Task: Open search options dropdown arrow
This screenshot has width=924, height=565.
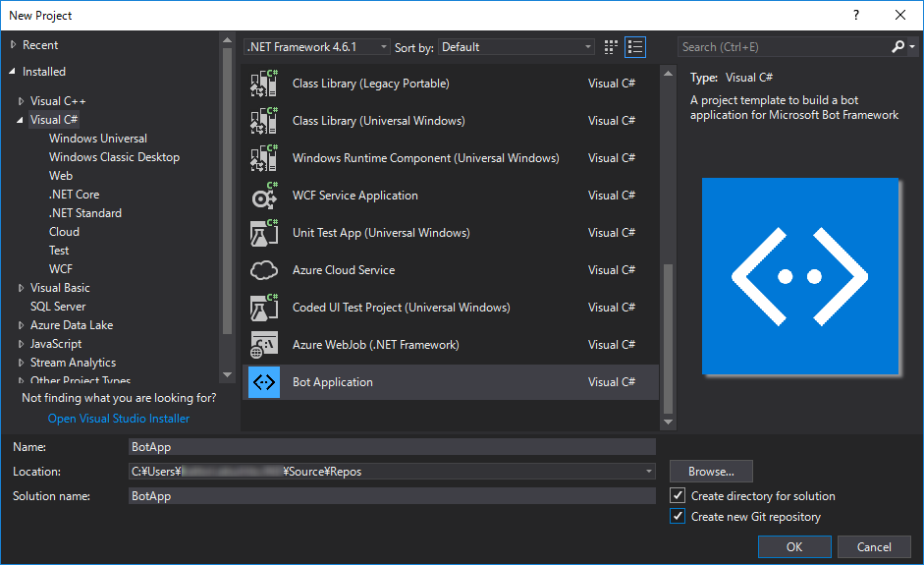Action: [x=912, y=46]
